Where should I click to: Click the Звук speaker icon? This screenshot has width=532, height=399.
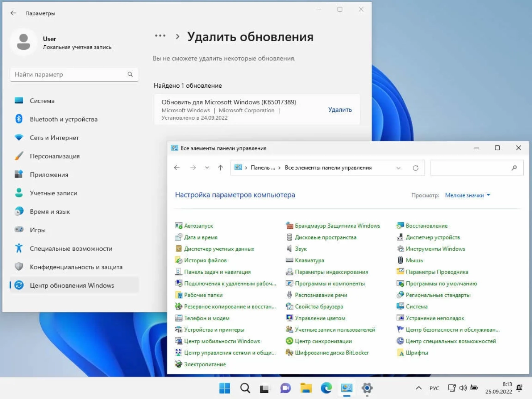pyautogui.click(x=289, y=249)
